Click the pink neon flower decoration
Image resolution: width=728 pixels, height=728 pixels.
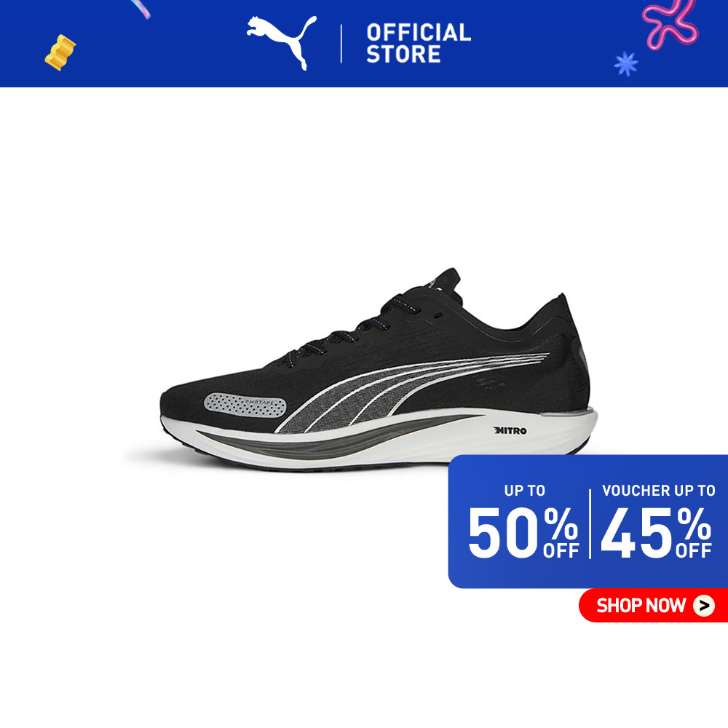tap(670, 23)
